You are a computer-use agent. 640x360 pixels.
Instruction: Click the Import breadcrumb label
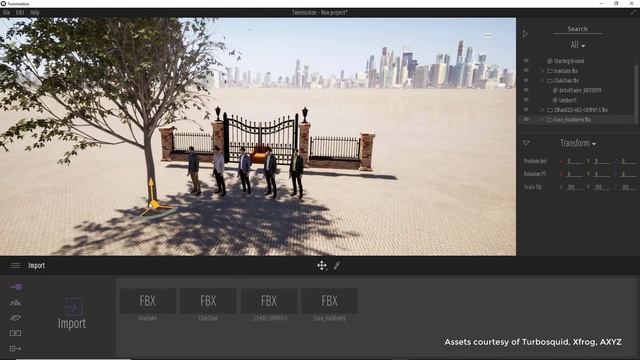point(37,266)
